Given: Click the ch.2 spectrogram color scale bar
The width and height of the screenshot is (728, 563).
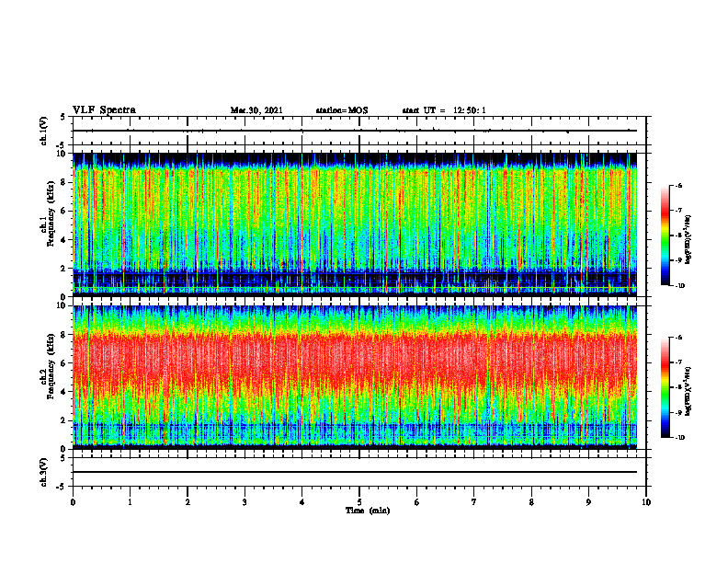Looking at the screenshot, I should click(x=665, y=387).
